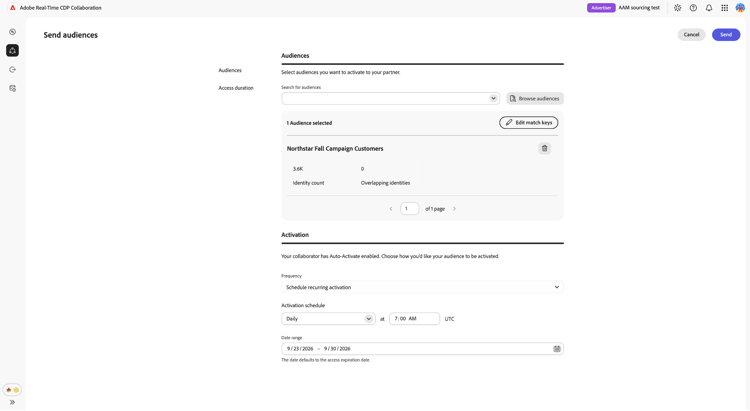This screenshot has height=411, width=750.
Task: Open the help question-mark icon
Action: point(693,8)
